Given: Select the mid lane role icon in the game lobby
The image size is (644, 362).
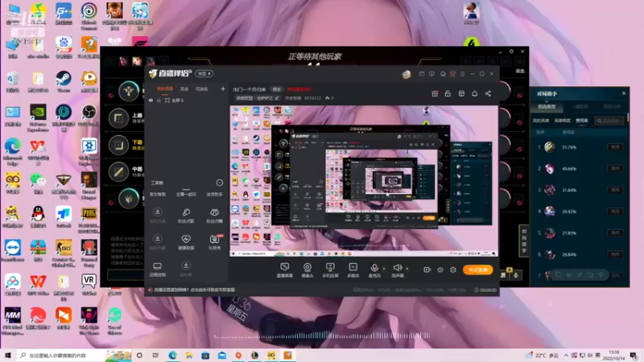Looking at the screenshot, I should pyautogui.click(x=118, y=172).
